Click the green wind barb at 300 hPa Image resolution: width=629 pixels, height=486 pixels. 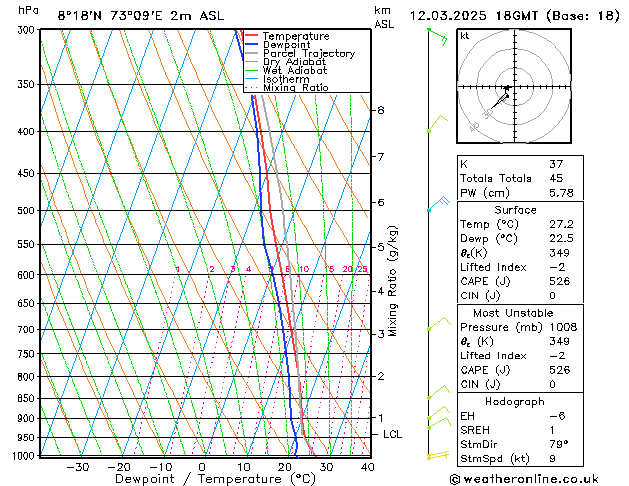[x=438, y=36]
